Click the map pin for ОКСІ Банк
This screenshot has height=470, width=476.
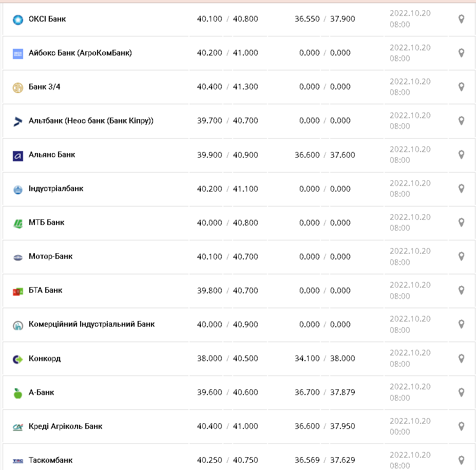(461, 19)
